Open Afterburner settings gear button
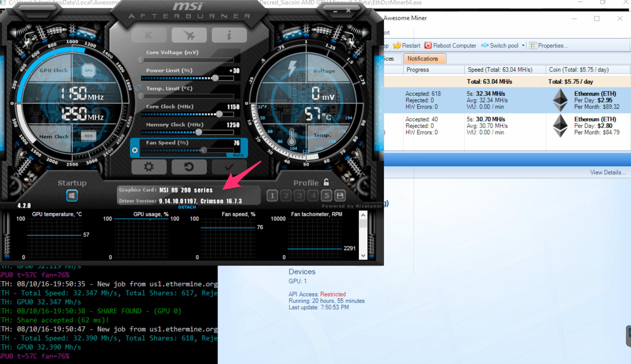Image resolution: width=631 pixels, height=364 pixels. [149, 167]
